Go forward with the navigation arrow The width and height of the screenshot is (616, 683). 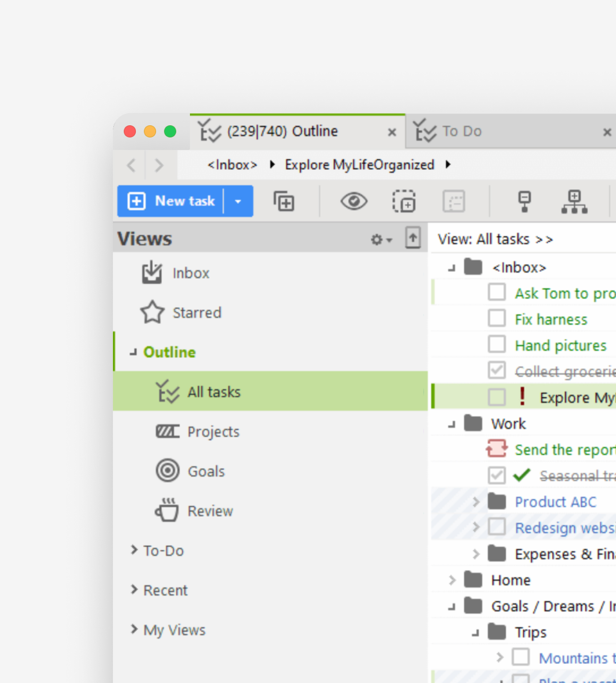coord(159,165)
